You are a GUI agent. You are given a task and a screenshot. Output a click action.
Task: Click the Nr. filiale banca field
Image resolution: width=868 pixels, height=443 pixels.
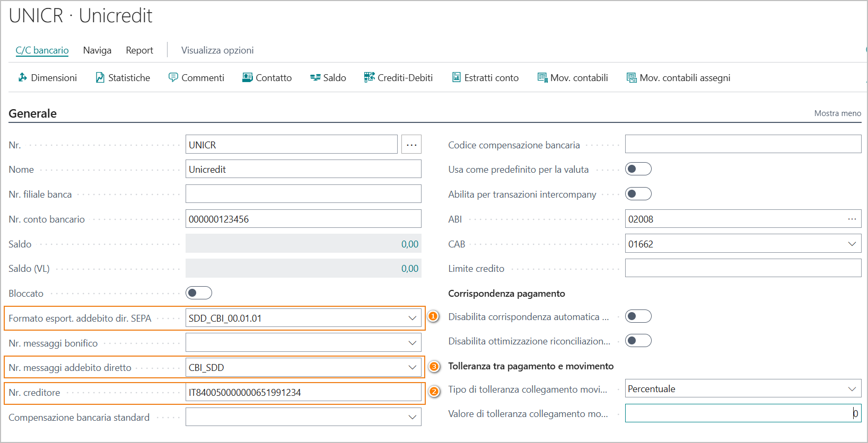coord(303,194)
